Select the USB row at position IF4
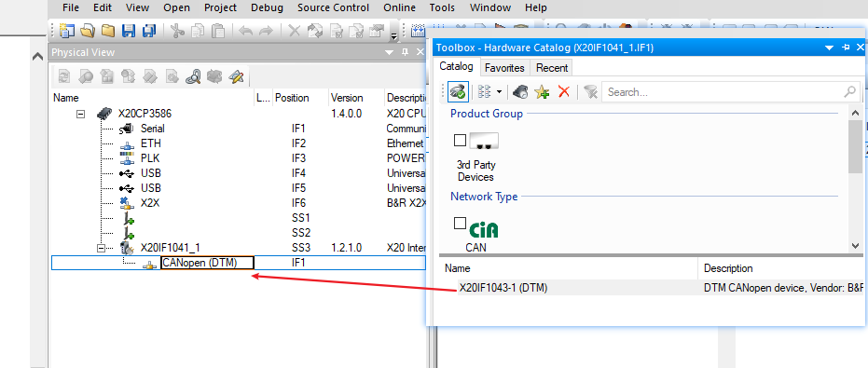 pos(238,173)
